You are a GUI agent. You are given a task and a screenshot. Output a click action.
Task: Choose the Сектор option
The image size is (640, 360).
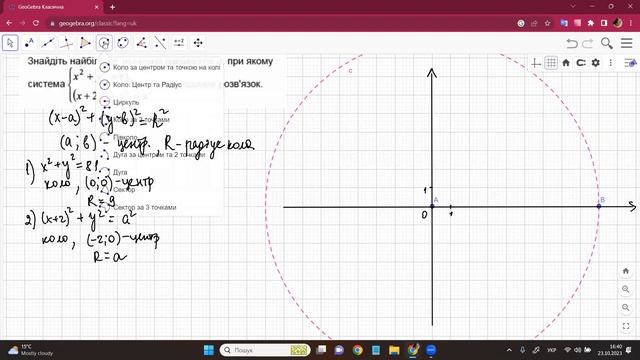click(x=160, y=190)
